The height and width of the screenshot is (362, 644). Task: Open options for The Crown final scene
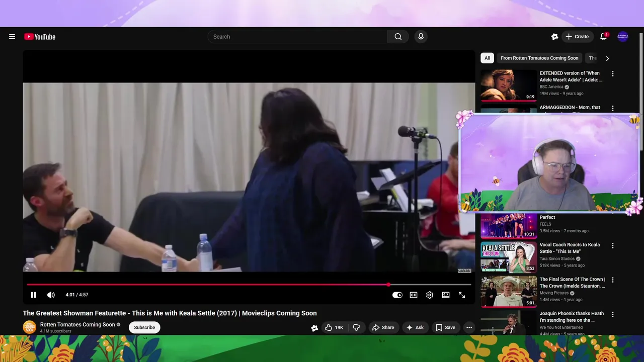point(612,280)
